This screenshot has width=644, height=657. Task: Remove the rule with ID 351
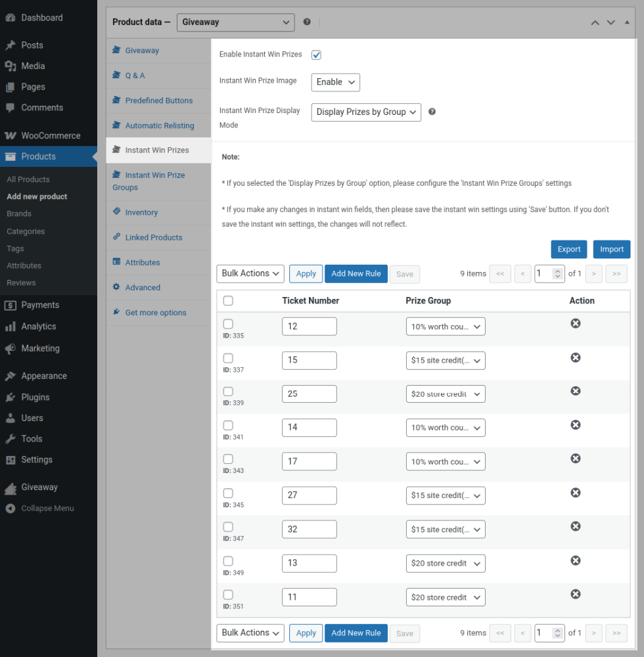point(575,594)
